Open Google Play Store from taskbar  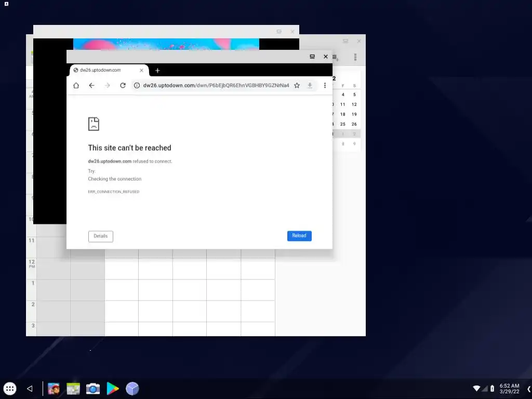(x=112, y=389)
